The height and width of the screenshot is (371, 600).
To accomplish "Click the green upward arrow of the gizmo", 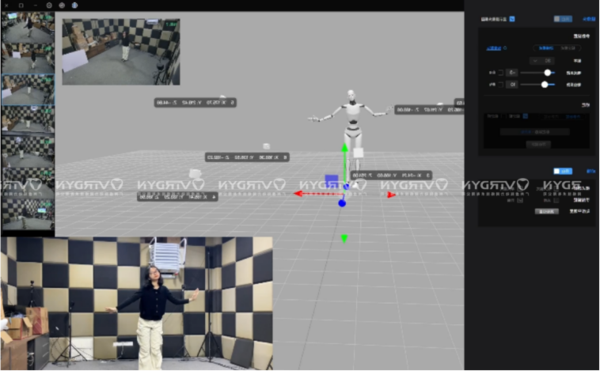I will 344,148.
